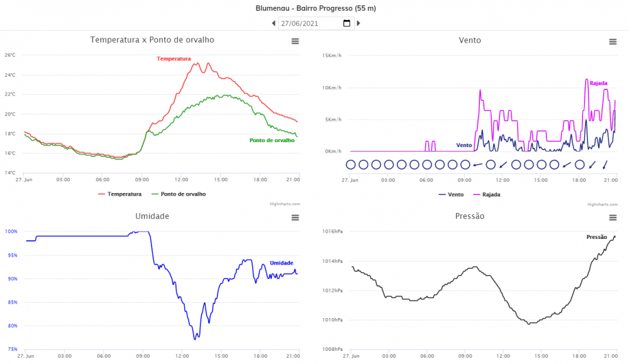Click the Pressão series label on chart
The width and height of the screenshot is (629, 364).
(x=596, y=237)
